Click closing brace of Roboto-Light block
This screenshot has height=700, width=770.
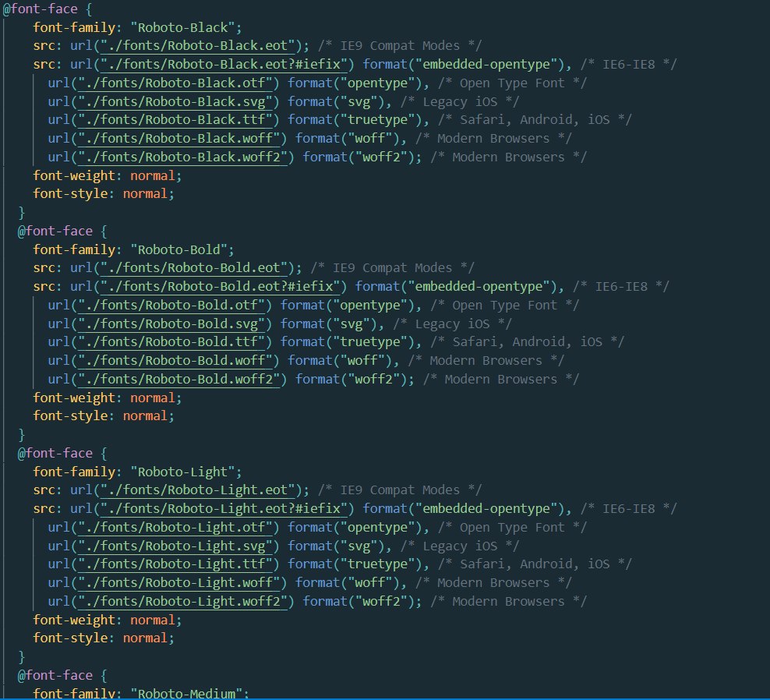click(21, 656)
